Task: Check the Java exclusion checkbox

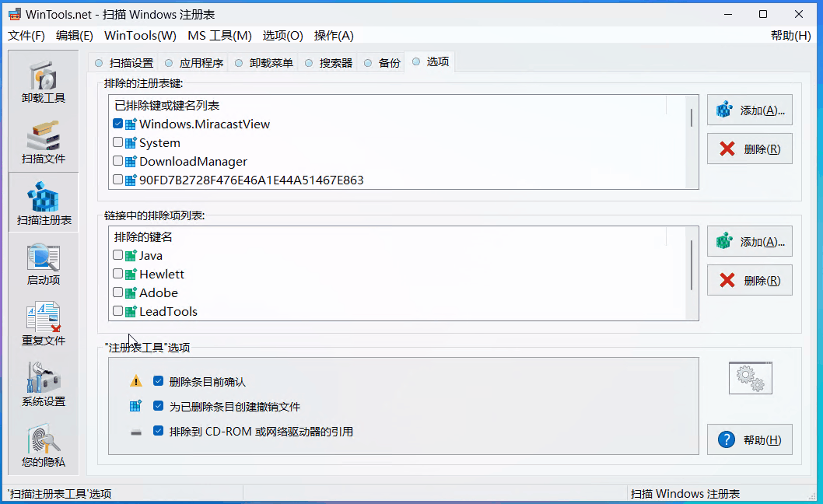Action: pyautogui.click(x=117, y=255)
